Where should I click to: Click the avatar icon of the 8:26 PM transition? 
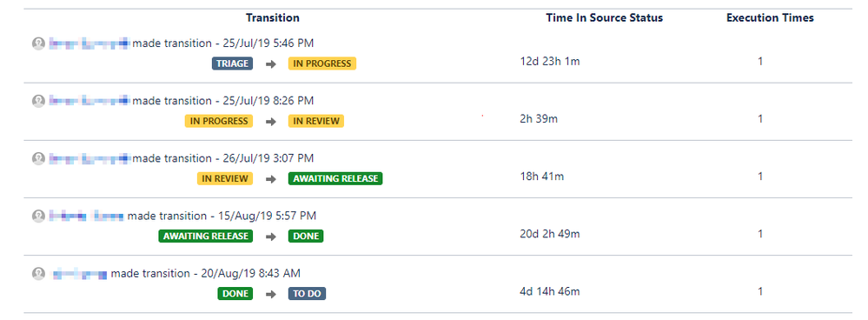(38, 101)
